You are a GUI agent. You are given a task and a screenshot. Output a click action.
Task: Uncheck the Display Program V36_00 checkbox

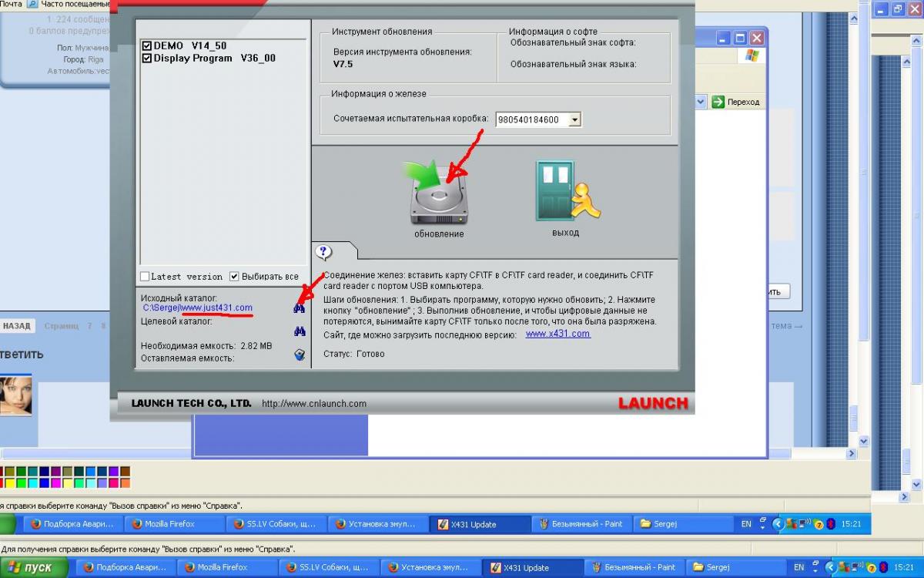147,58
